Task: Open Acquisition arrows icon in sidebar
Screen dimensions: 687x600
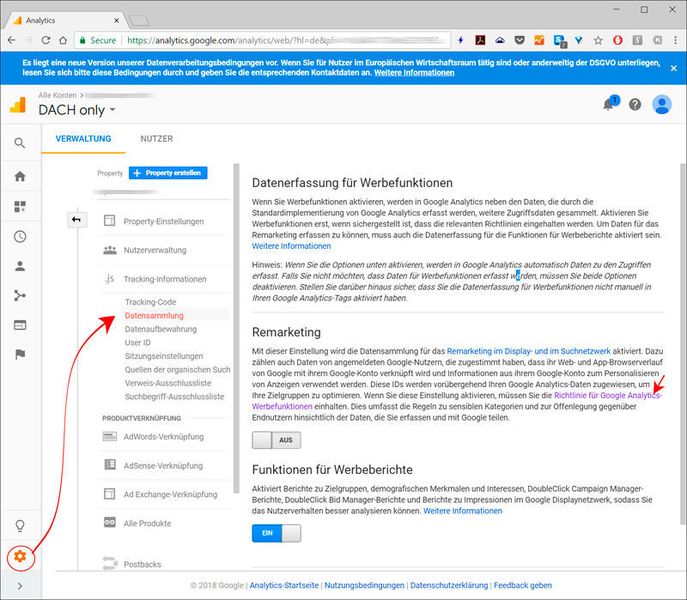Action: 20,295
